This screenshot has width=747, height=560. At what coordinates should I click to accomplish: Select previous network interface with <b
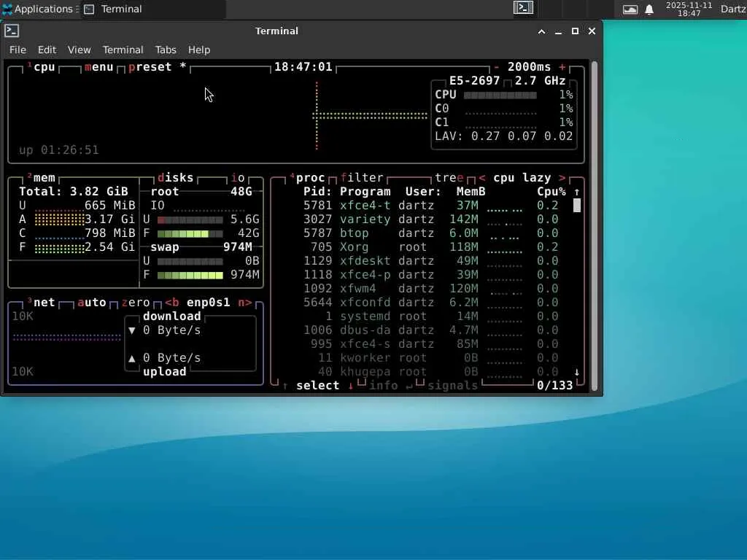click(172, 303)
